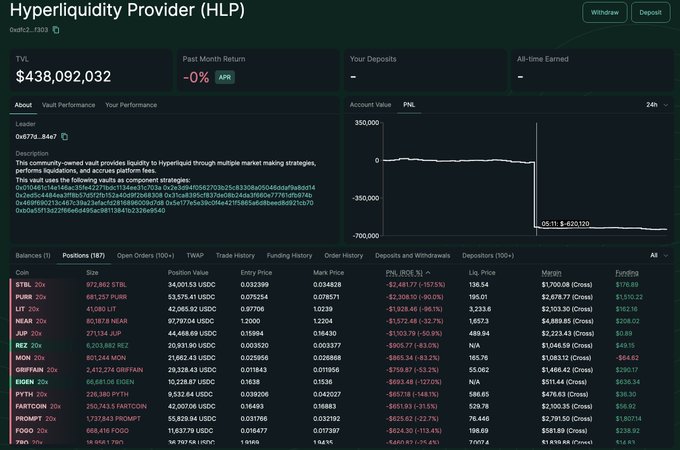Open component vault 0x31ca8395cf837de08b... link
680x450 pixels.
[x=238, y=196]
